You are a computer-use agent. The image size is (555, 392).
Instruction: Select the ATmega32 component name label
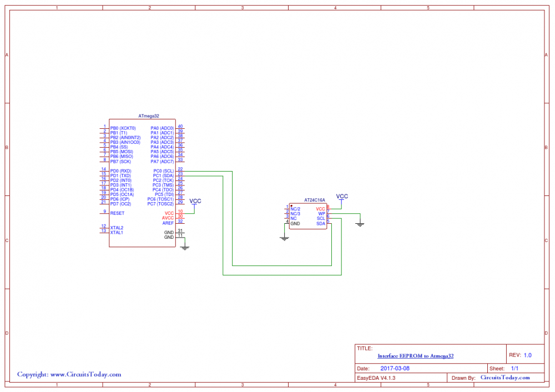pyautogui.click(x=149, y=116)
